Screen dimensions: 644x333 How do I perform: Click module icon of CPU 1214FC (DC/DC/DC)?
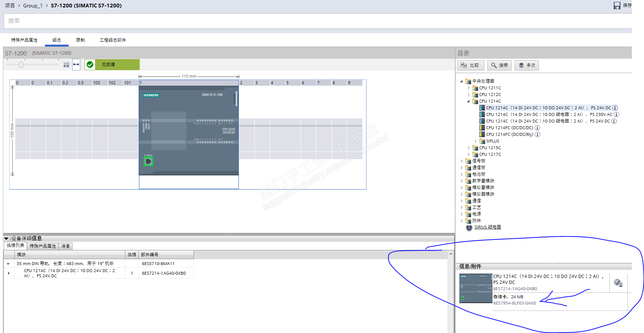(482, 128)
